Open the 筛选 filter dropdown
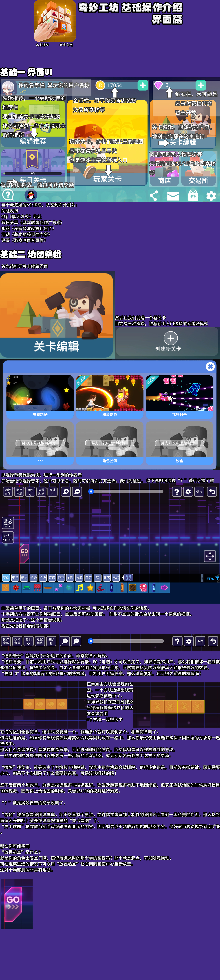Viewport: 220px width, 980px height. tap(213, 578)
